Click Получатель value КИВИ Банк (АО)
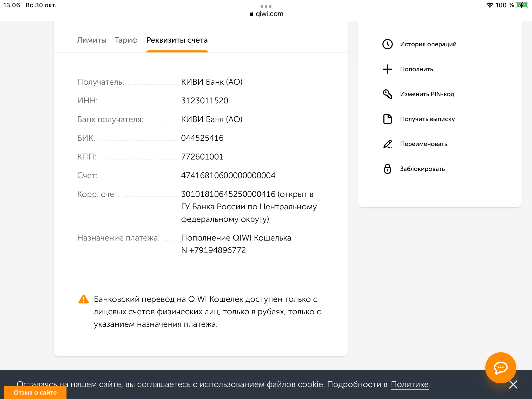This screenshot has width=532, height=399. click(212, 82)
